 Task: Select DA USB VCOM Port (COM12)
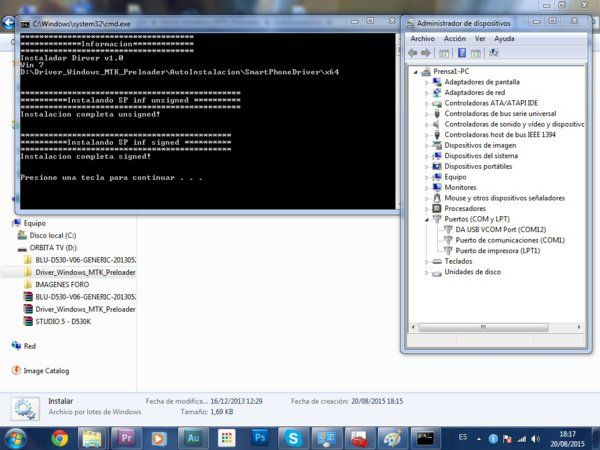click(x=501, y=230)
